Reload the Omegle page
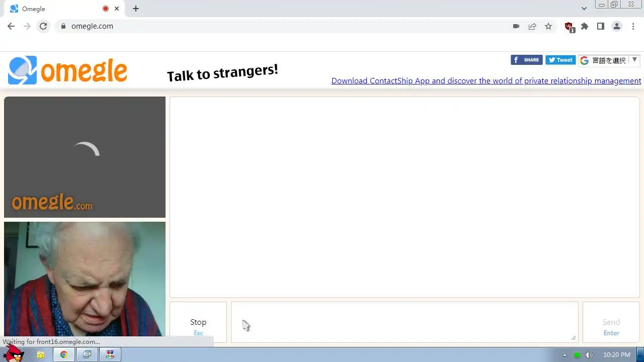 pos(43,26)
